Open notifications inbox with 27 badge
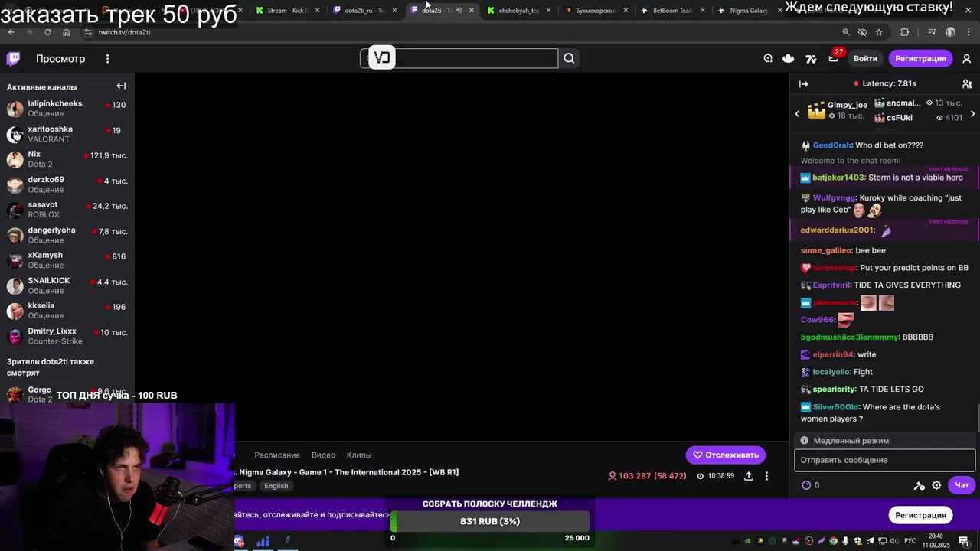 tap(834, 58)
